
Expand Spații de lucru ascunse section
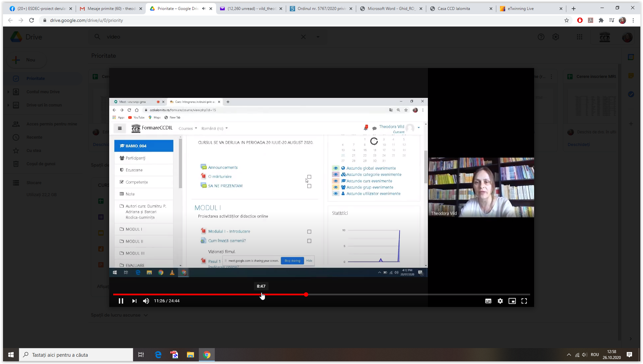tap(119, 315)
